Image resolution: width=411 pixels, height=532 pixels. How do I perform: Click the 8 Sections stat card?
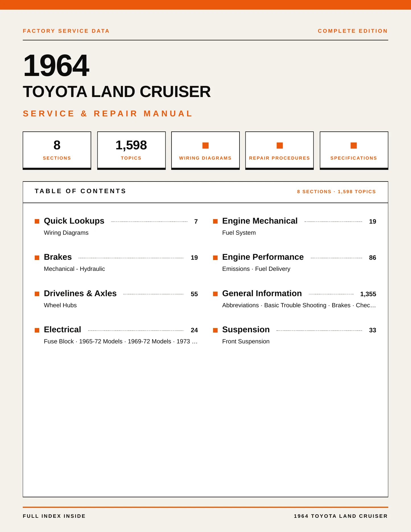[x=57, y=150]
